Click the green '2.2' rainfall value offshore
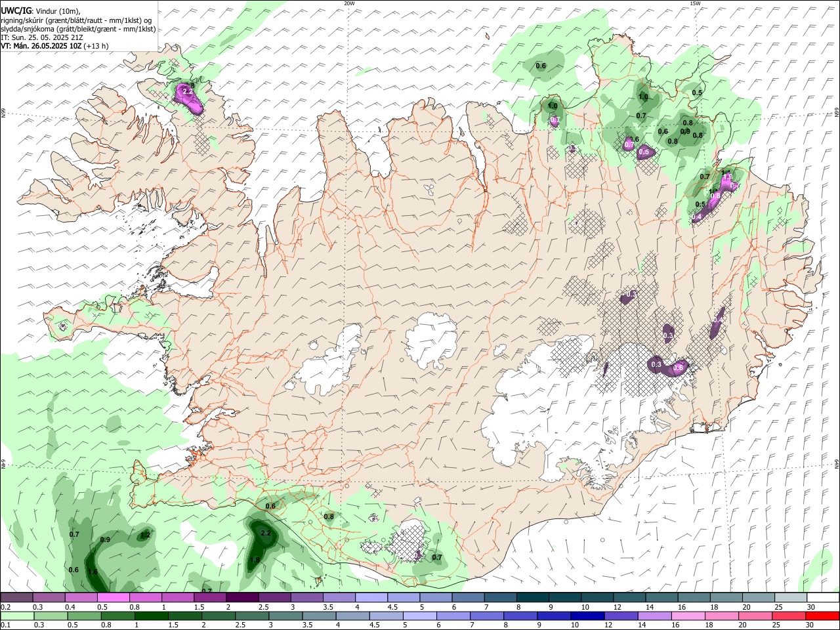 (266, 533)
